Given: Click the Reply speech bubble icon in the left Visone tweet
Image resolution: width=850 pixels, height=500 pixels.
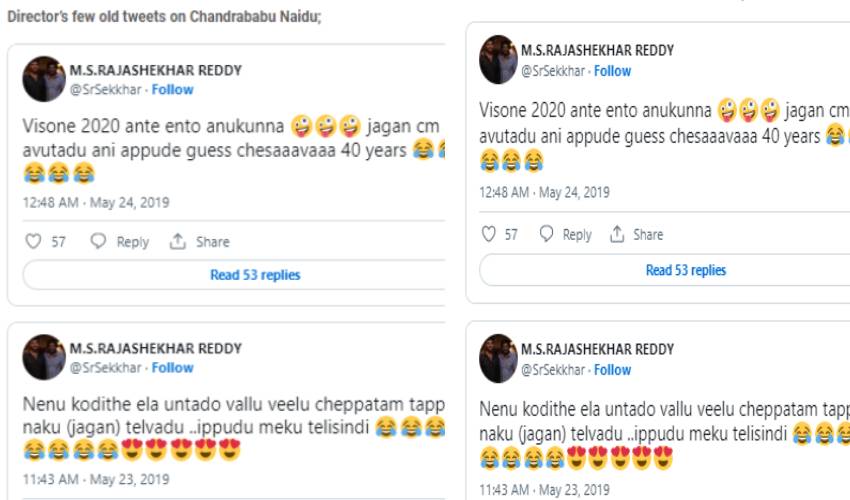Looking at the screenshot, I should click(x=98, y=242).
